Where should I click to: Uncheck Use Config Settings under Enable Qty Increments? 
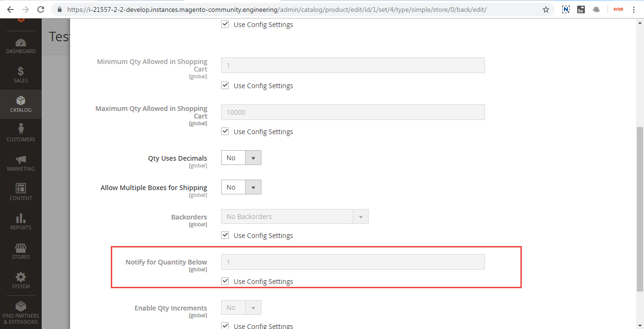[225, 326]
